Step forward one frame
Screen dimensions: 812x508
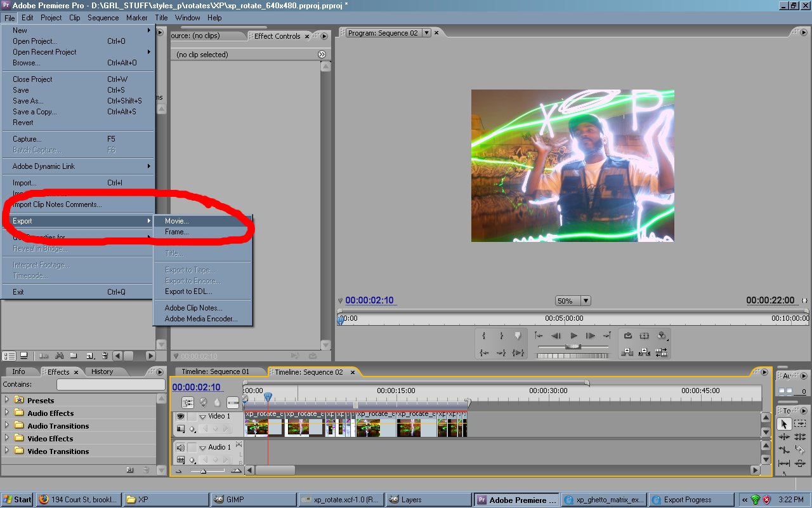click(591, 335)
